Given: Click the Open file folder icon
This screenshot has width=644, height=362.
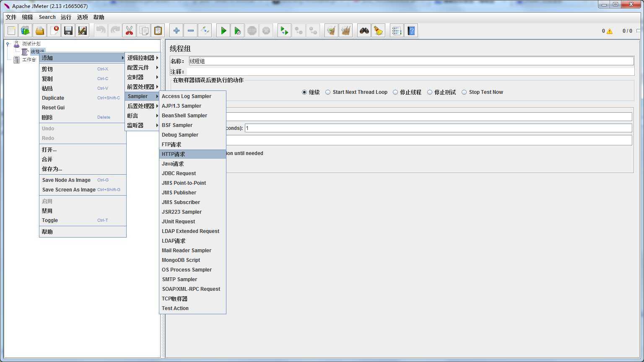Looking at the screenshot, I should 40,31.
